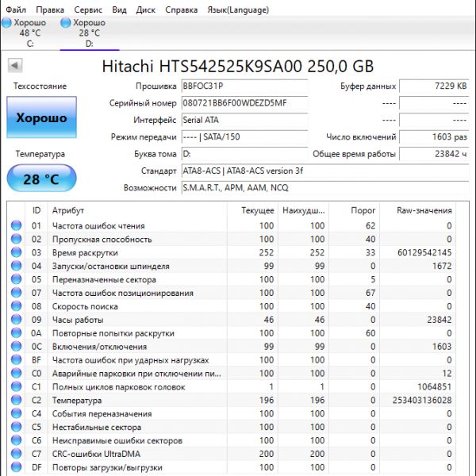Click the Прошивка field BBFOC31P
Image resolution: width=476 pixels, height=476 pixels.
pyautogui.click(x=244, y=86)
